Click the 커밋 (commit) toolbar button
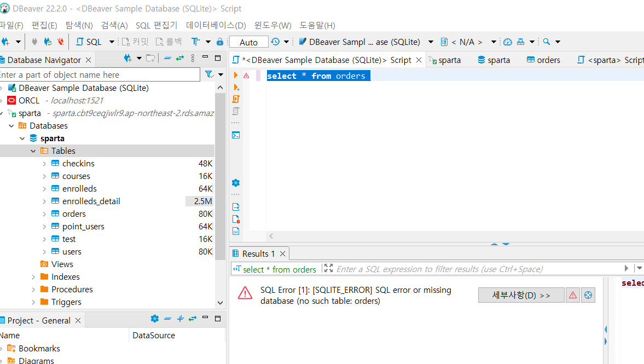Viewport: 644px width, 364px height. tap(136, 42)
